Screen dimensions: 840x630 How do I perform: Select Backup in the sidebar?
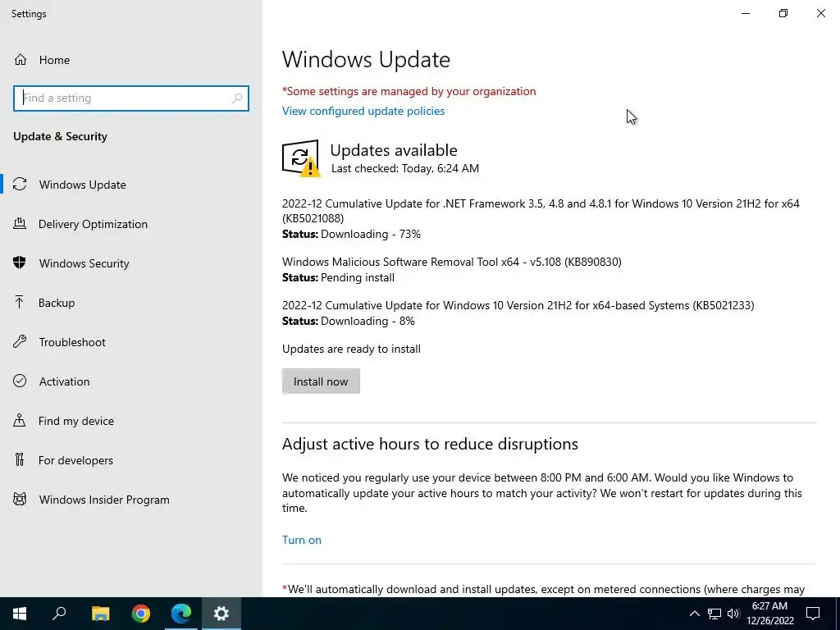tap(131, 303)
